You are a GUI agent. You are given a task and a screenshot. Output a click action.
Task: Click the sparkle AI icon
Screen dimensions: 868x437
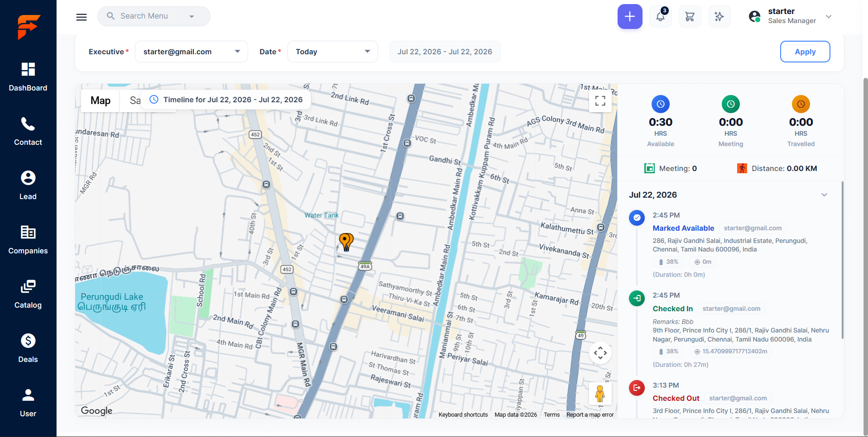pyautogui.click(x=719, y=17)
